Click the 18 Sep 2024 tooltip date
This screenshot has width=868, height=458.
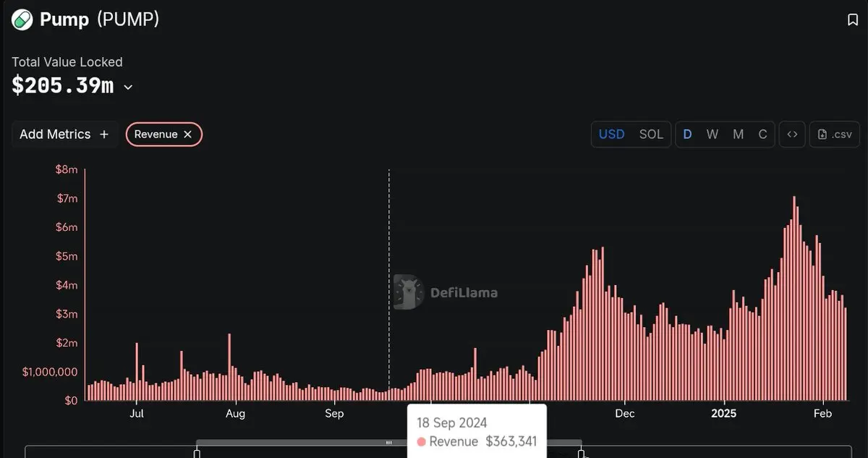(x=451, y=423)
